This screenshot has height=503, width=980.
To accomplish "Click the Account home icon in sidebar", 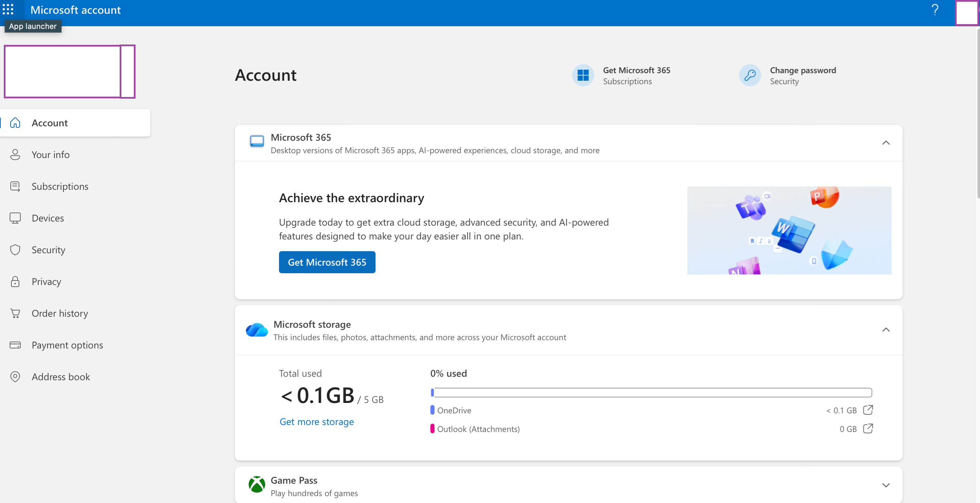I will [x=15, y=123].
